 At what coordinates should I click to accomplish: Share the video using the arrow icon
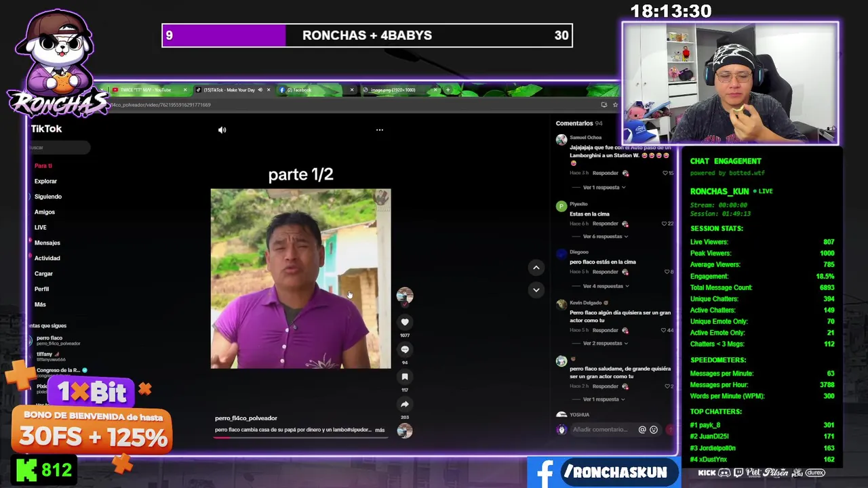(405, 405)
